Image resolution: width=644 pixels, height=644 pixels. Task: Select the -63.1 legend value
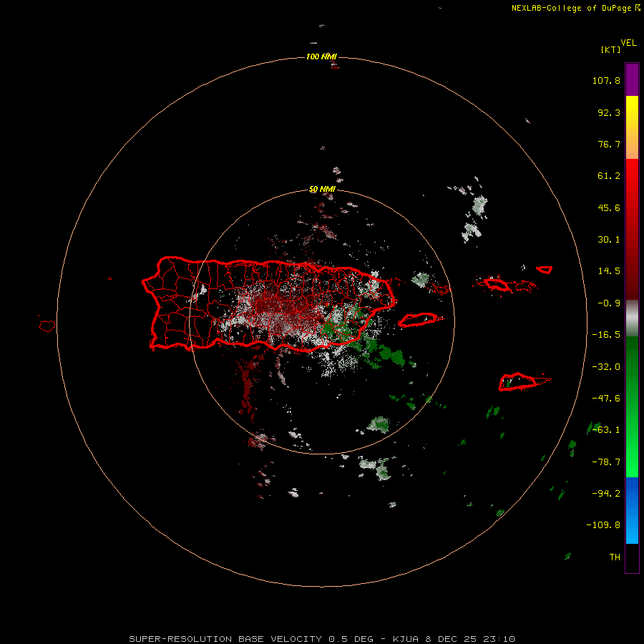pyautogui.click(x=606, y=430)
